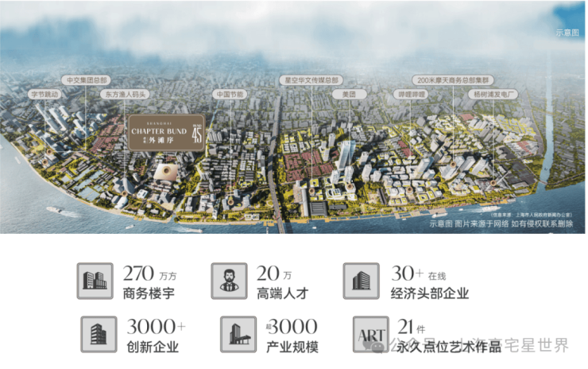Click the 产业规模 factory icon
This screenshot has height=369, width=588.
click(x=238, y=334)
